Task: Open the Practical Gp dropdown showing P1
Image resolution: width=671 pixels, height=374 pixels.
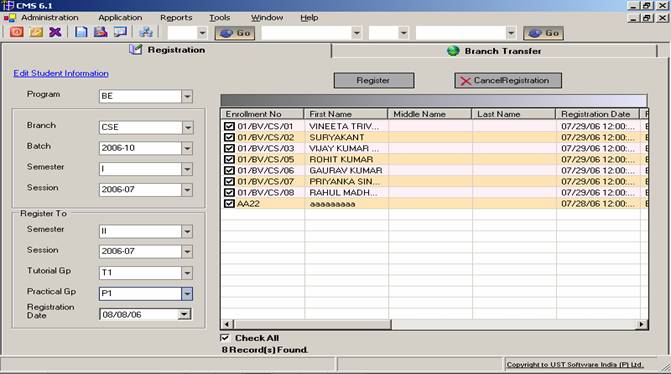Action: (187, 294)
